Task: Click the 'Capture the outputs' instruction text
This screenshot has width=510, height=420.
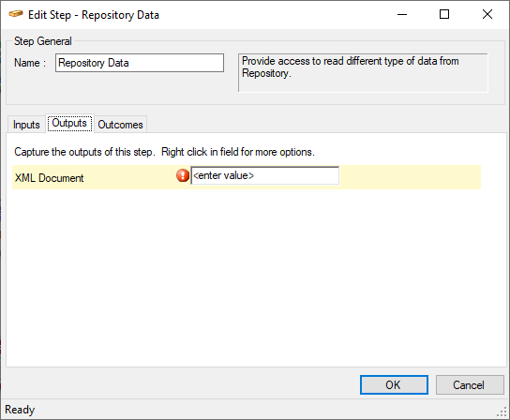Action: coord(164,152)
